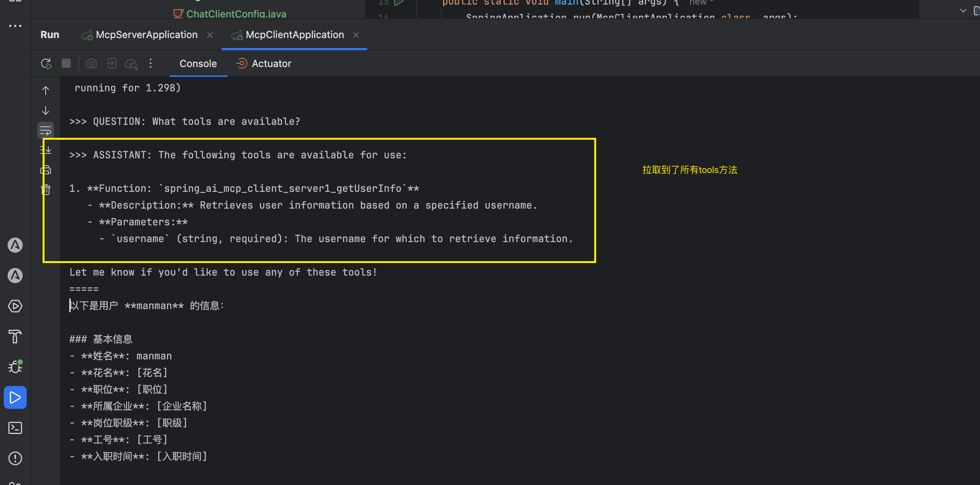Switch to McpServerApplication run tab
Image resolution: width=980 pixels, height=485 pixels.
146,35
